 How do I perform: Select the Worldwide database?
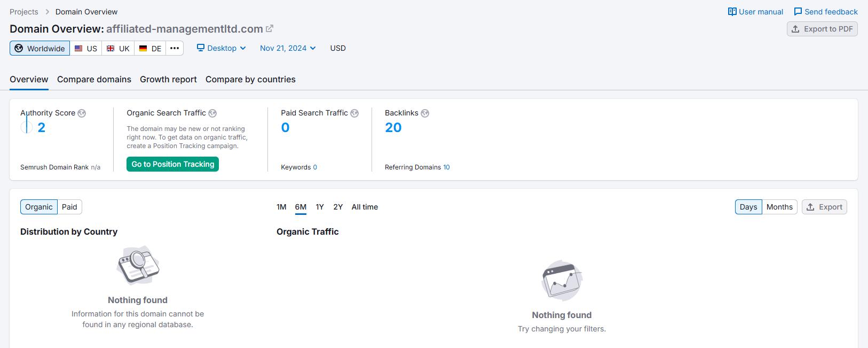pyautogui.click(x=40, y=48)
